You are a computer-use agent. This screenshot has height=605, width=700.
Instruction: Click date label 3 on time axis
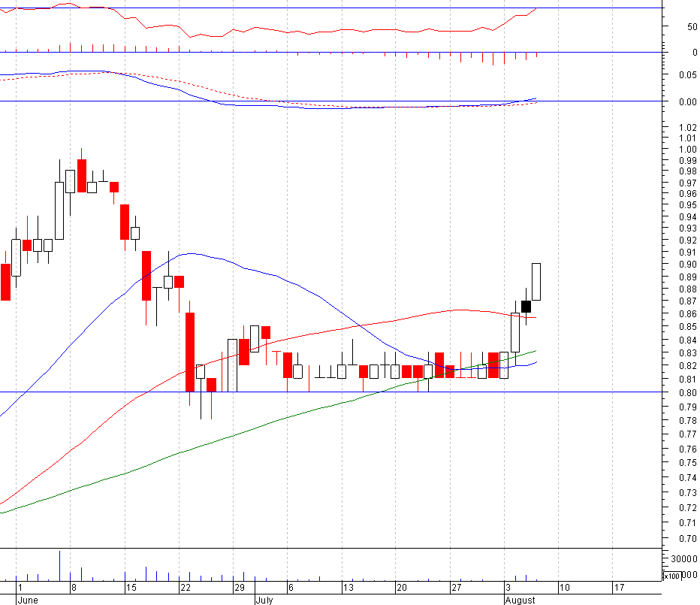tap(508, 587)
